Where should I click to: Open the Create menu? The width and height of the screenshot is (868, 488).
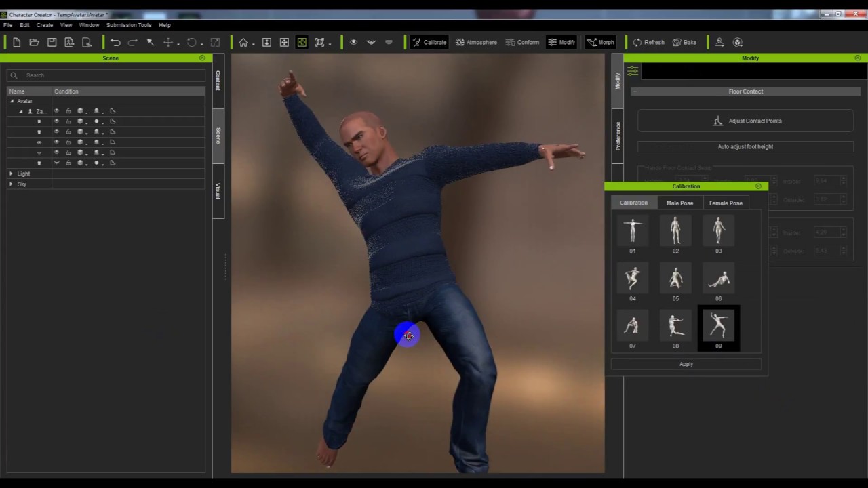click(45, 25)
